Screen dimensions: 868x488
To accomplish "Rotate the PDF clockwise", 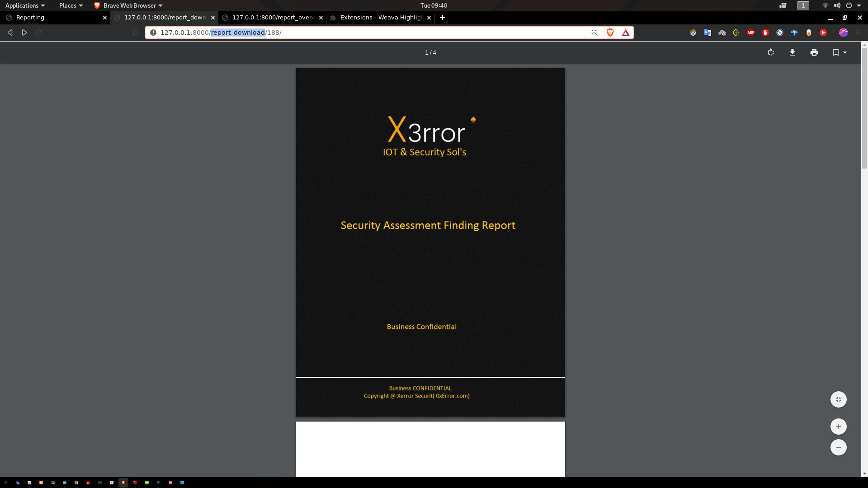I will tap(771, 52).
